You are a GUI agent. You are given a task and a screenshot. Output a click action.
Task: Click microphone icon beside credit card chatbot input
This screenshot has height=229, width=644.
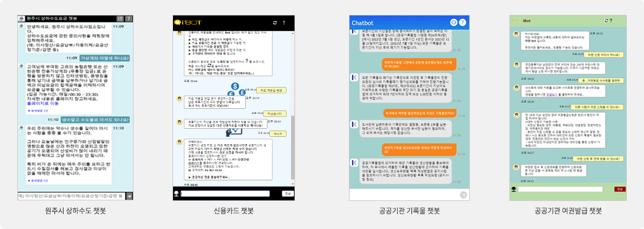(x=176, y=194)
